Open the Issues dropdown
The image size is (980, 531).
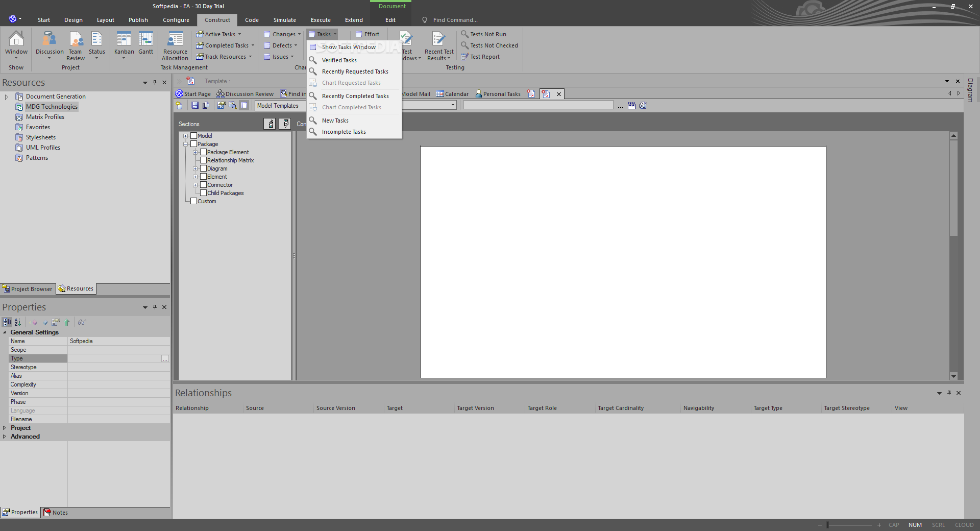pos(279,57)
